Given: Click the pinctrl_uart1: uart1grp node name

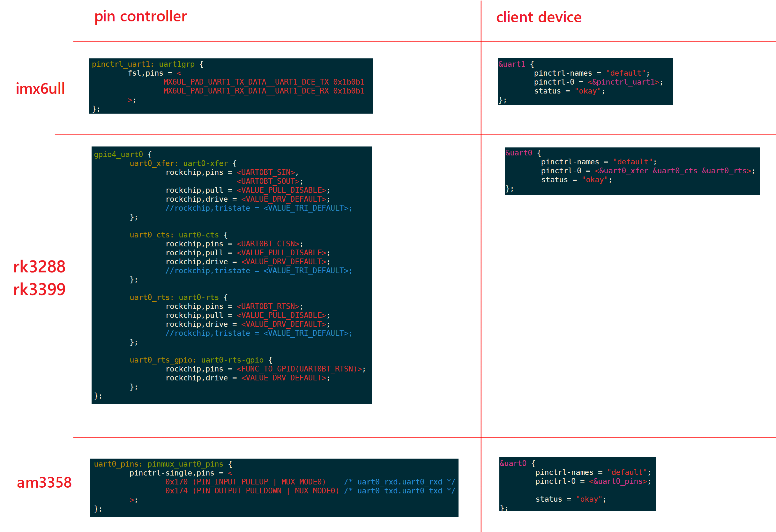Looking at the screenshot, I should point(143,64).
